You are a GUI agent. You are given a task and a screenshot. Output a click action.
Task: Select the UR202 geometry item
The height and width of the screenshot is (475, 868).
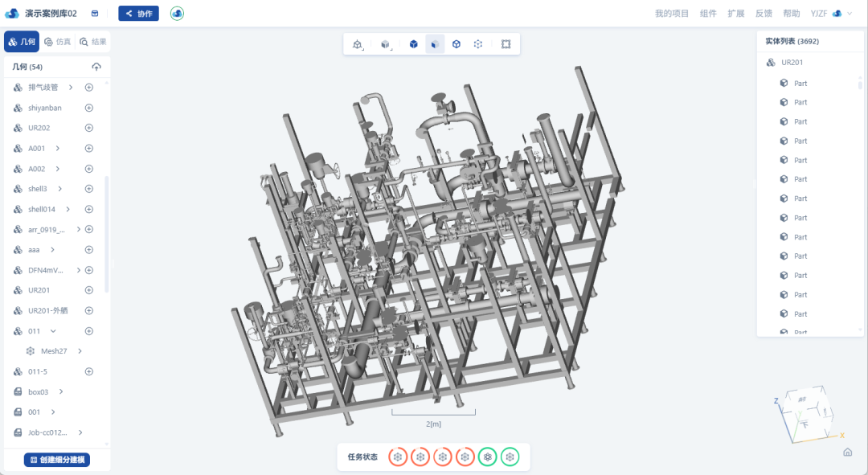click(39, 128)
